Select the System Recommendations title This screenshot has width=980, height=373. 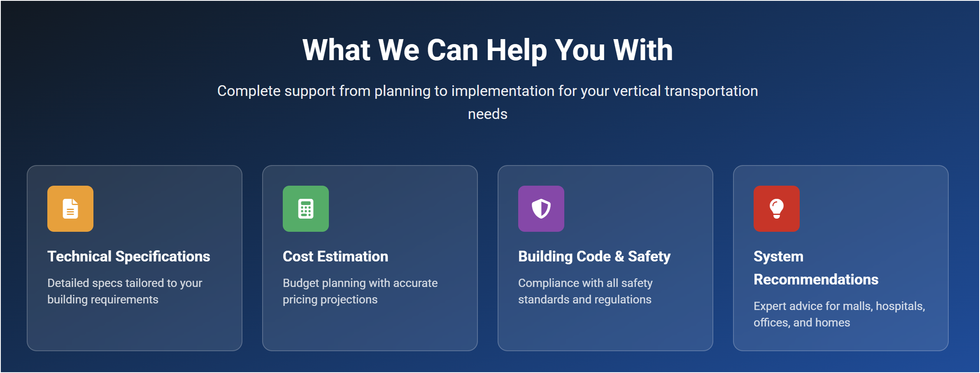click(816, 268)
